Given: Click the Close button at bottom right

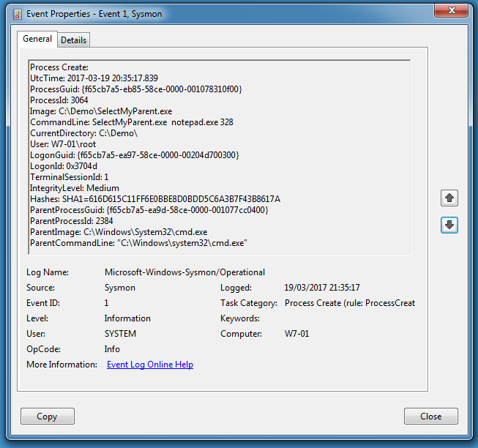Looking at the screenshot, I should 430,417.
